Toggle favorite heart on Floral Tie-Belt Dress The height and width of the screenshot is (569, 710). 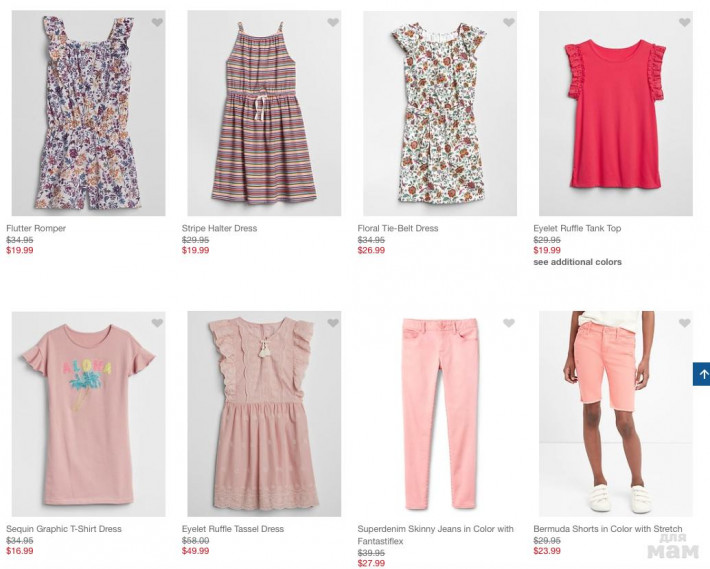pos(509,23)
